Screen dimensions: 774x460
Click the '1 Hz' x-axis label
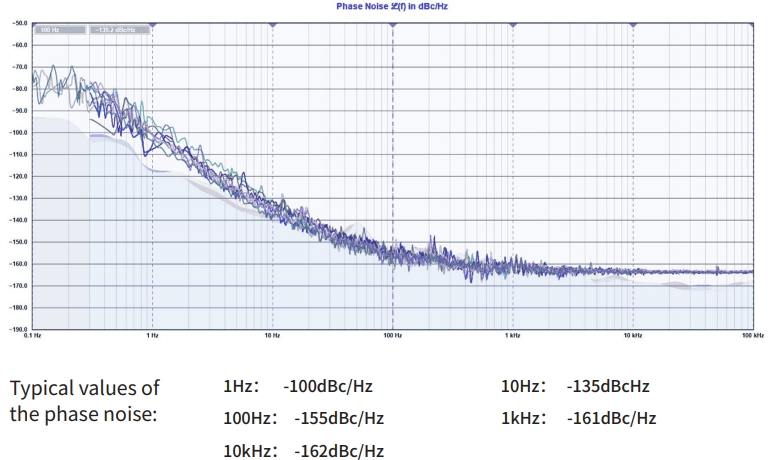coord(152,336)
